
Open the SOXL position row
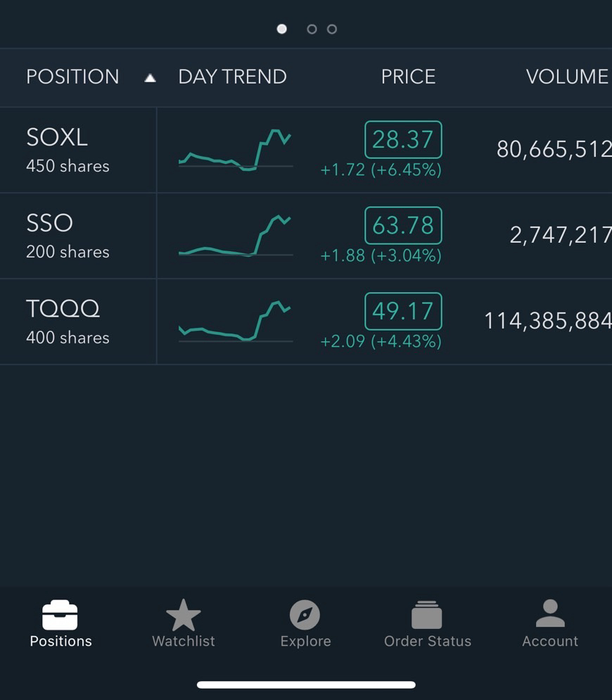click(x=68, y=150)
